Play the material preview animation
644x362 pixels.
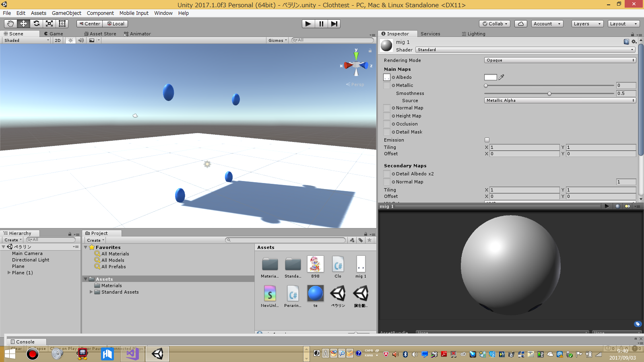pos(607,206)
